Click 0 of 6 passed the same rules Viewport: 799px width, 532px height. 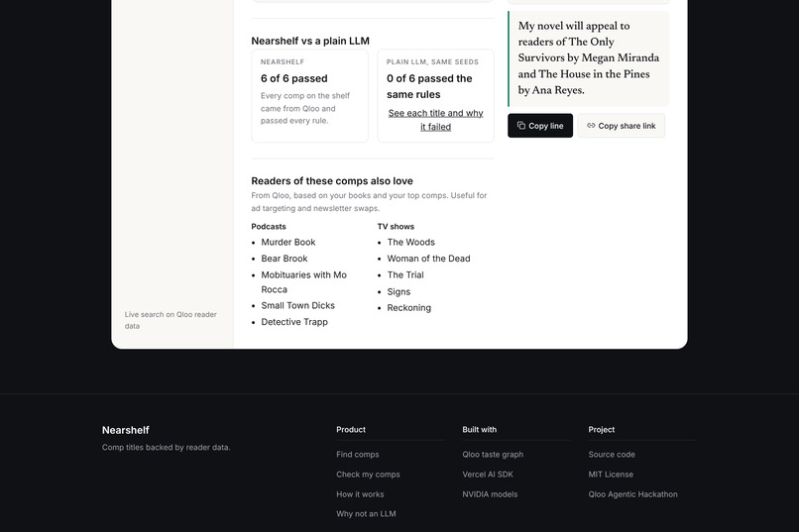coord(429,86)
